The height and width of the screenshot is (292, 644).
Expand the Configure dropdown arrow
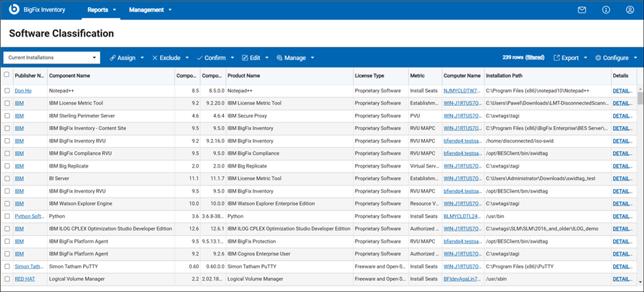tap(635, 58)
